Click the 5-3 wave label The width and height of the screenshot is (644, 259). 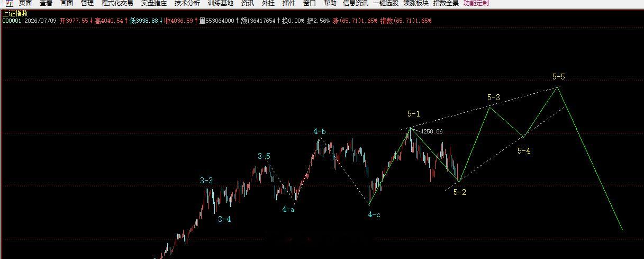tap(493, 97)
